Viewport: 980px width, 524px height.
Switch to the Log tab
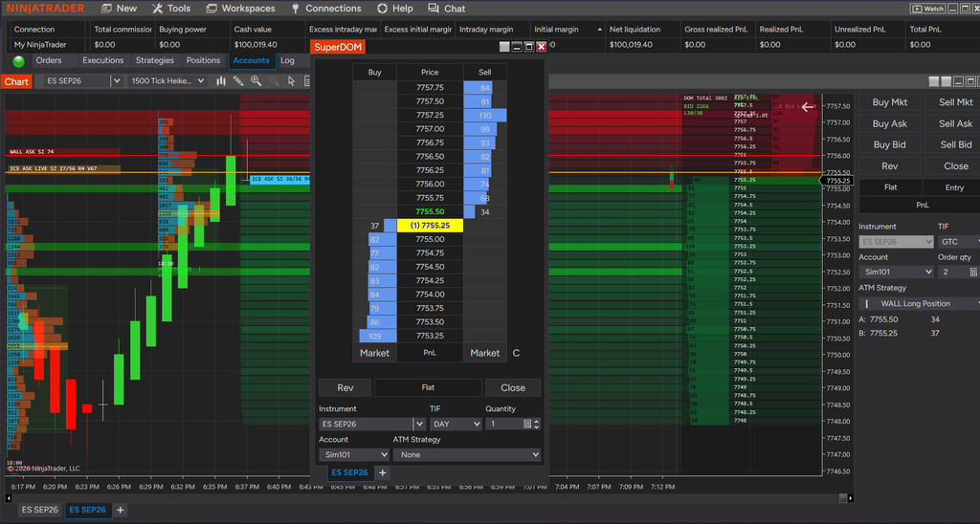point(287,60)
